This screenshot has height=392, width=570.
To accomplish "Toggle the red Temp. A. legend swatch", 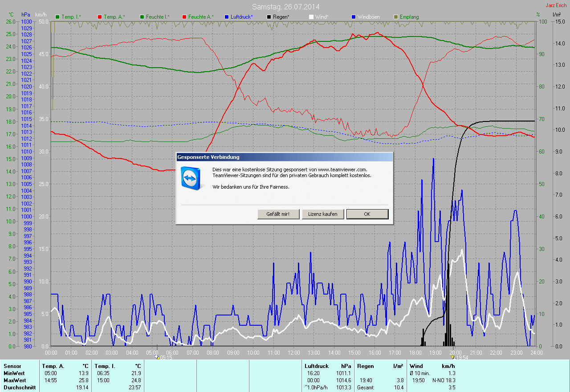I will click(x=100, y=17).
